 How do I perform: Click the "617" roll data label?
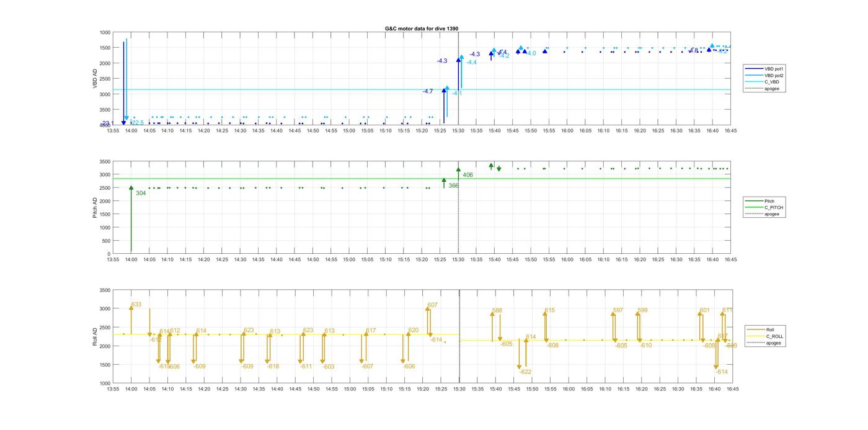coord(371,331)
